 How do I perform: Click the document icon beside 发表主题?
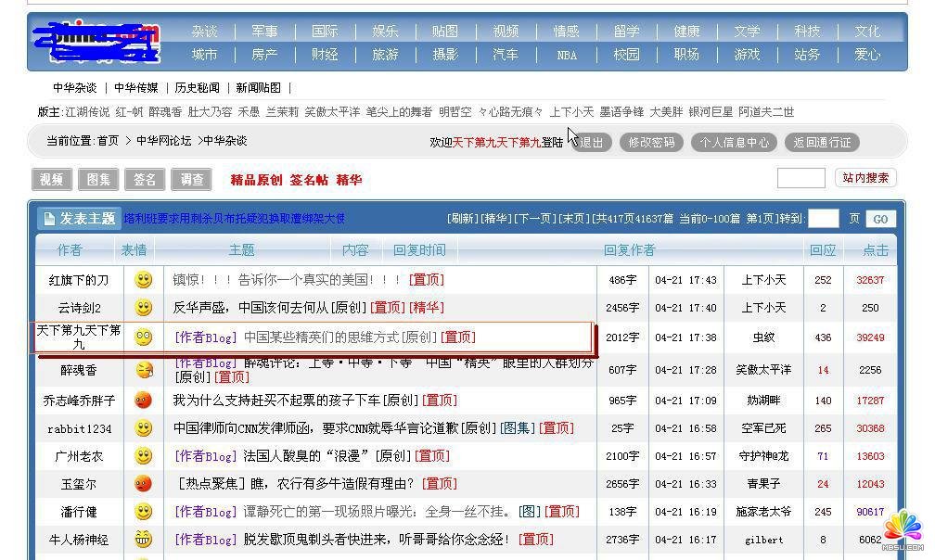point(49,220)
